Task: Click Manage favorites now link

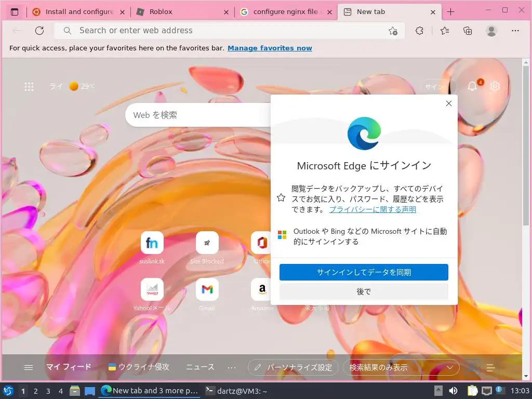Action: (270, 48)
